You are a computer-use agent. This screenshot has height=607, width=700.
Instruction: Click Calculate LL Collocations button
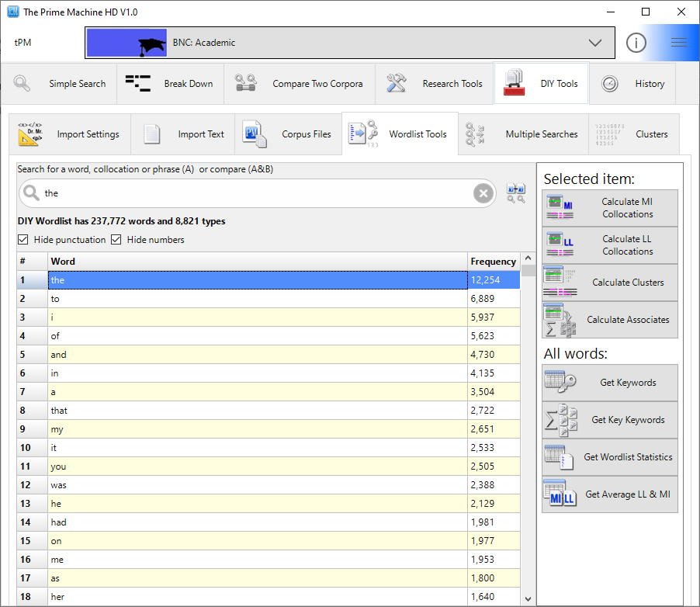(610, 245)
